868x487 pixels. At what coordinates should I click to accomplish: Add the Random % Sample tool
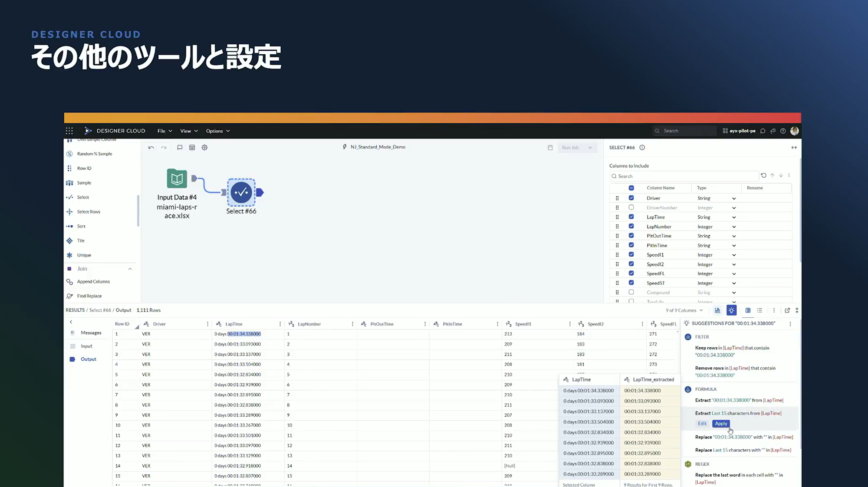click(94, 154)
